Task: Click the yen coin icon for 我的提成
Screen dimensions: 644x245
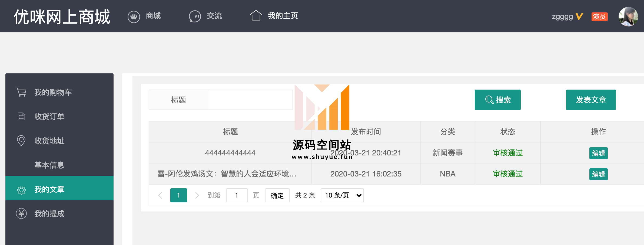Action: (21, 213)
